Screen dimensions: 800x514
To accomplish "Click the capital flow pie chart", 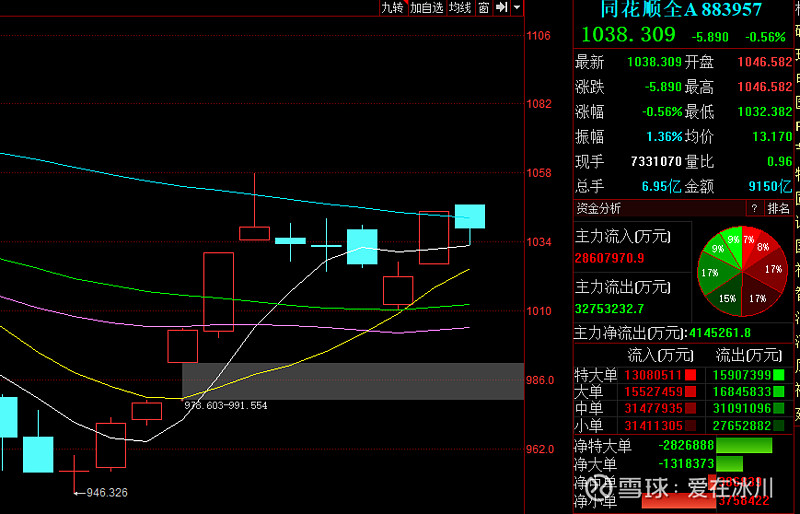I will click(x=742, y=271).
